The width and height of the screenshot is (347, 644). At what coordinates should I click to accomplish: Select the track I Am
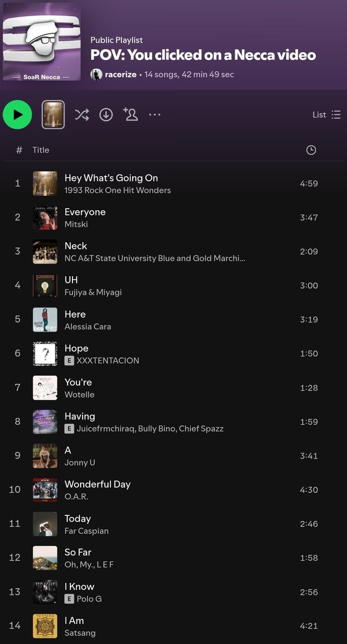point(74,620)
